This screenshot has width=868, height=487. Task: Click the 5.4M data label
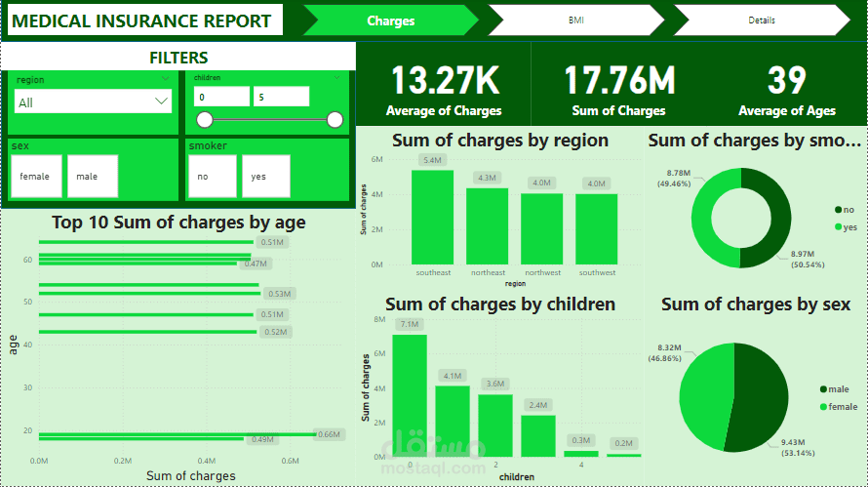pos(432,160)
